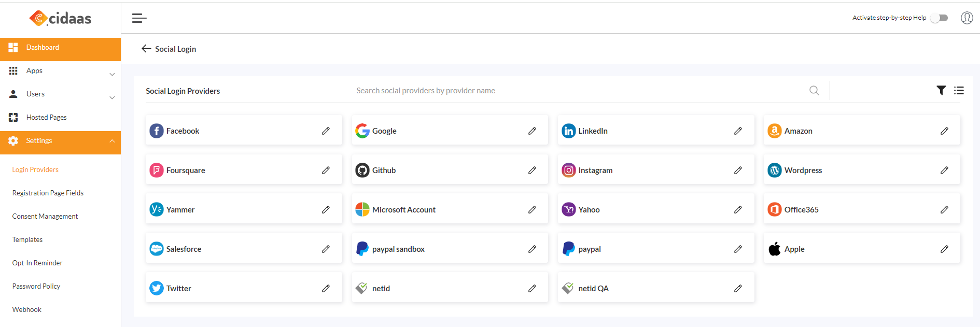Click the Twitter bird logo

click(x=157, y=288)
